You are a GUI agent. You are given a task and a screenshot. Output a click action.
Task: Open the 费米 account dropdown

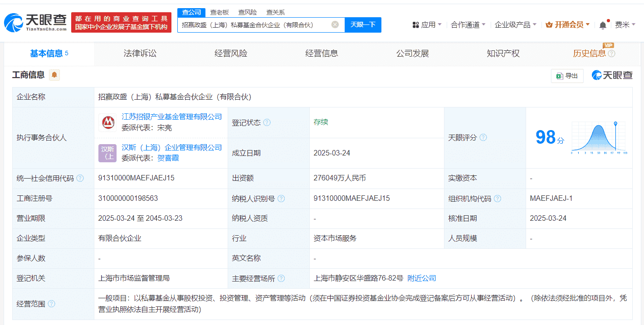[625, 24]
